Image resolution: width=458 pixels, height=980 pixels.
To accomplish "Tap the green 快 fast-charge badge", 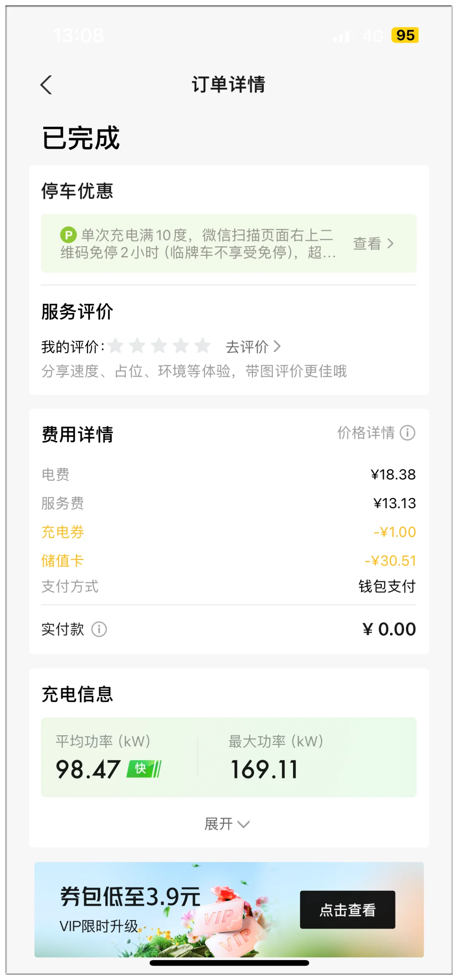I will point(144,768).
